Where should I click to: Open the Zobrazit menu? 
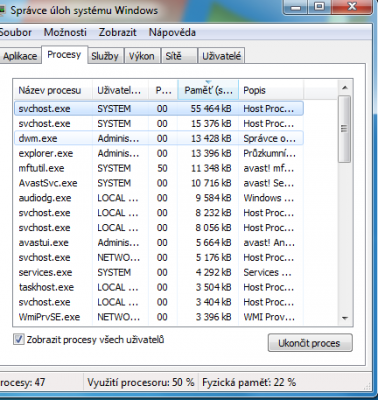point(118,32)
